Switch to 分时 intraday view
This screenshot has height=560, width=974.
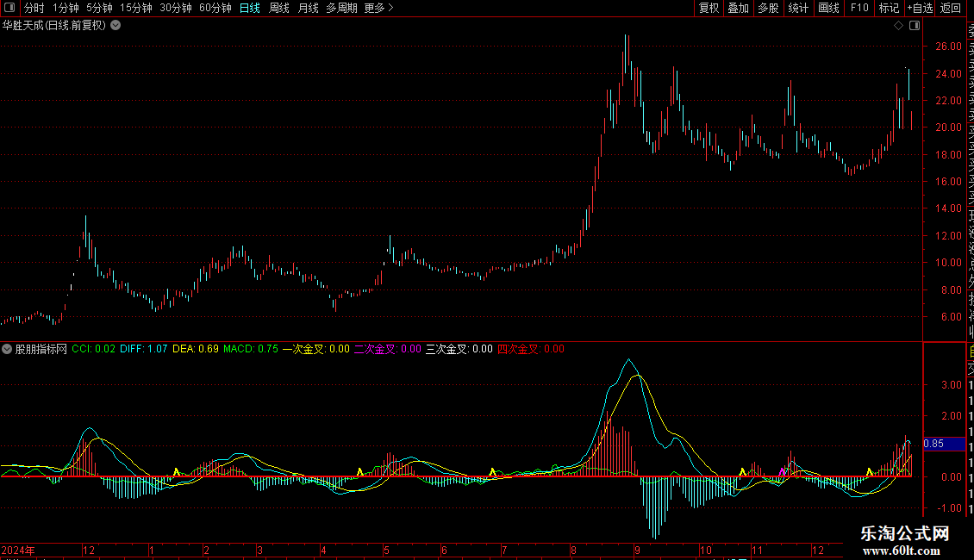(34, 8)
